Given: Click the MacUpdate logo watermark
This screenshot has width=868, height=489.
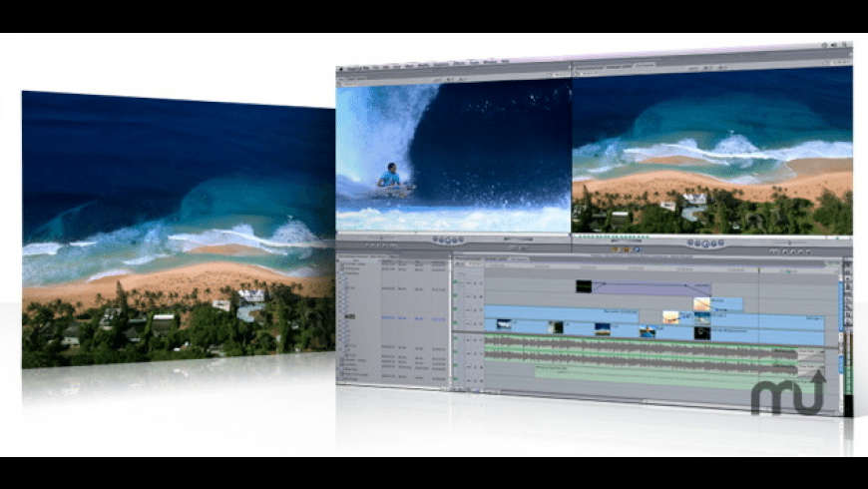Looking at the screenshot, I should [x=787, y=393].
